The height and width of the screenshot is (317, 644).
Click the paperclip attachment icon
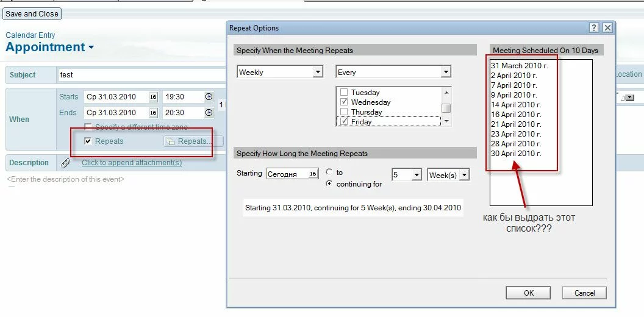(x=66, y=163)
